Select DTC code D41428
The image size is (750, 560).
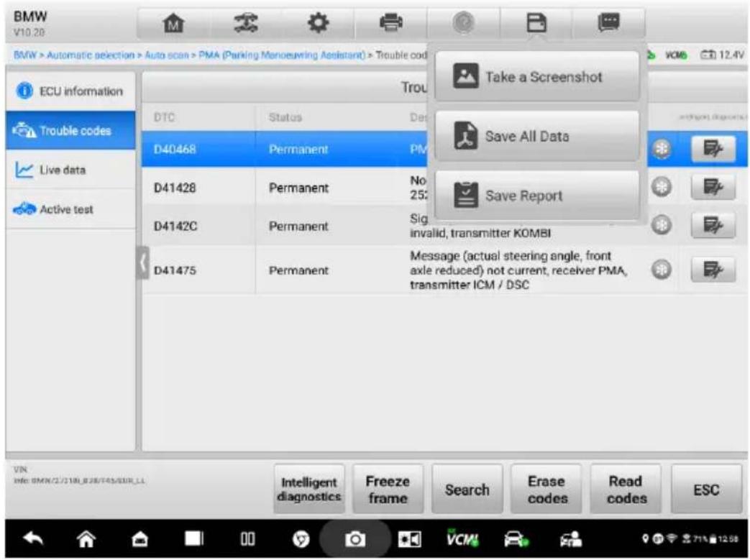[x=175, y=188]
